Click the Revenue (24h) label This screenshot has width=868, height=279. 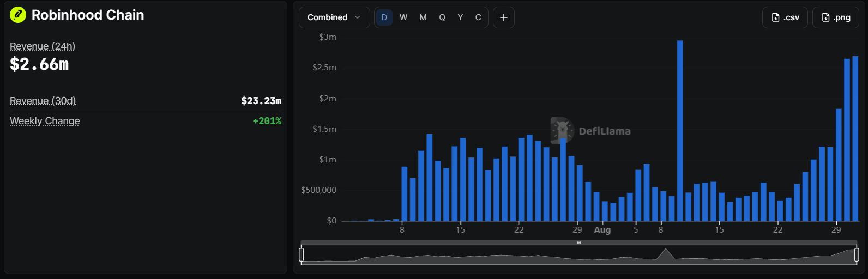coord(43,46)
